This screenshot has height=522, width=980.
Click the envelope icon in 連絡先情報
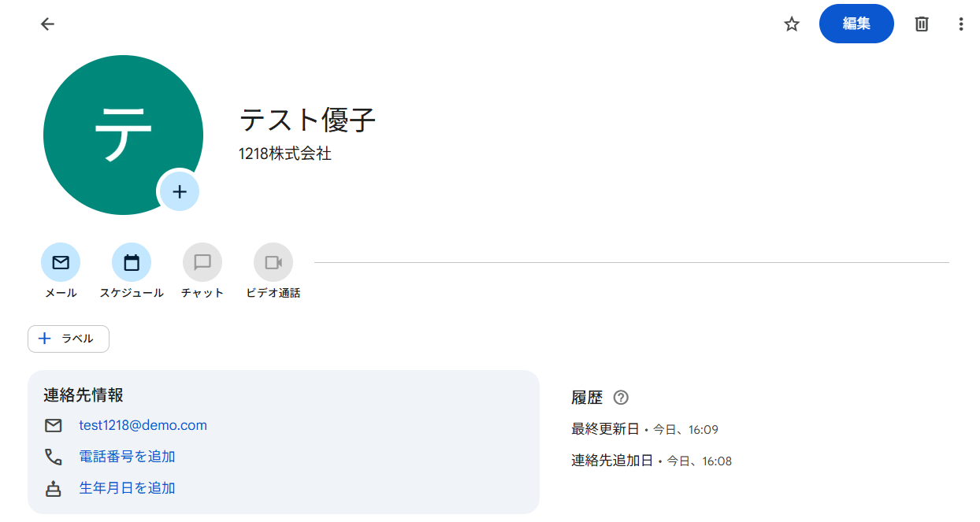click(54, 426)
